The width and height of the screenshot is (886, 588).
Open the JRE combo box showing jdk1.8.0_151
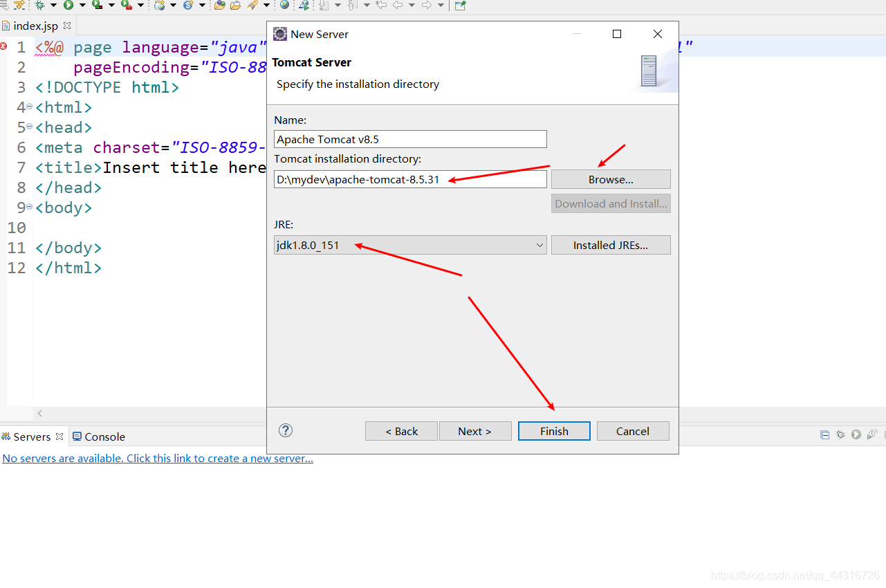410,245
